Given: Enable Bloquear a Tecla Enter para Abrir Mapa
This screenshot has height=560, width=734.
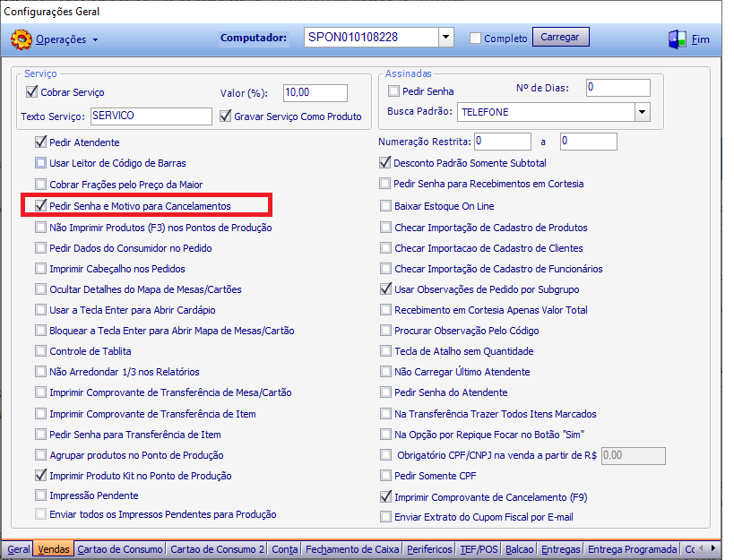Looking at the screenshot, I should (x=40, y=331).
